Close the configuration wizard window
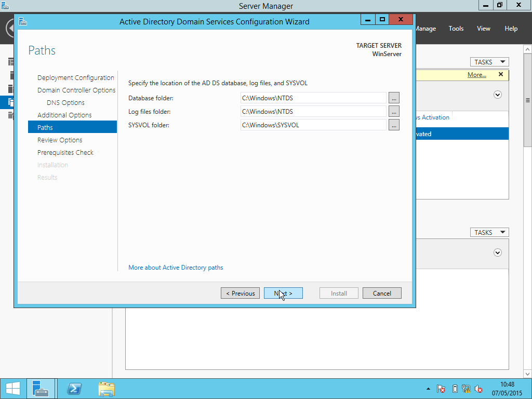This screenshot has width=532, height=399. [x=401, y=20]
